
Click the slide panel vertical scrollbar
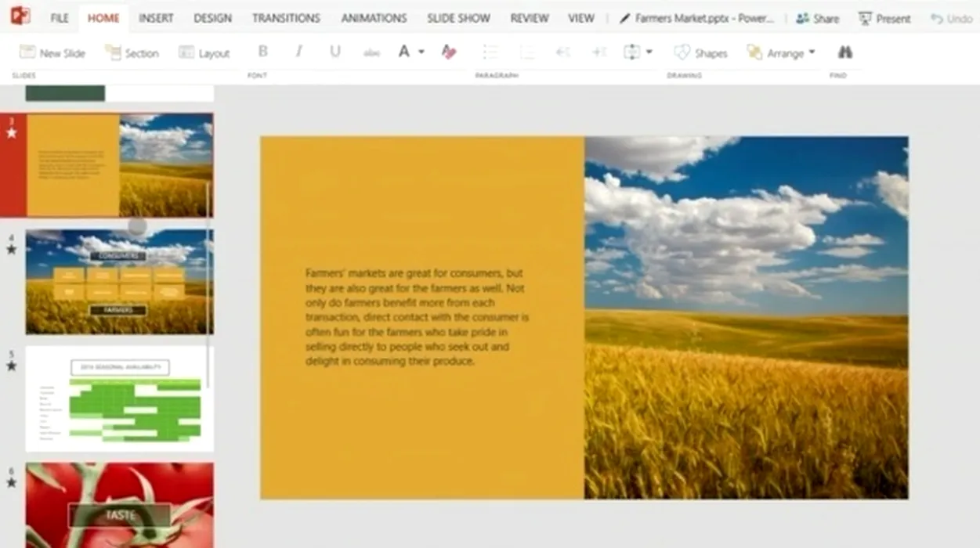click(x=208, y=282)
